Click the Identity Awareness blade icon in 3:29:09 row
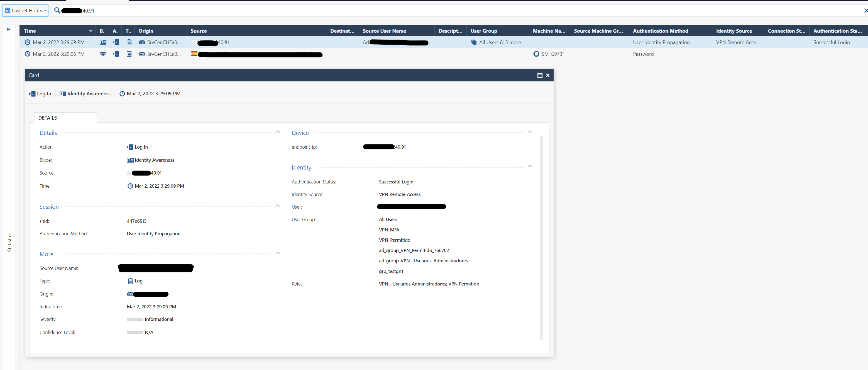Image resolution: width=868 pixels, height=370 pixels. [103, 42]
